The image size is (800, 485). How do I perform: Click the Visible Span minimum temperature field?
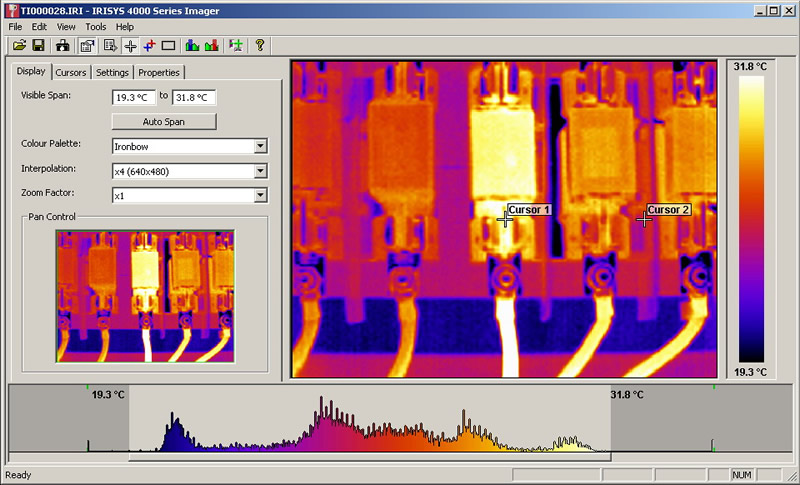pyautogui.click(x=134, y=98)
